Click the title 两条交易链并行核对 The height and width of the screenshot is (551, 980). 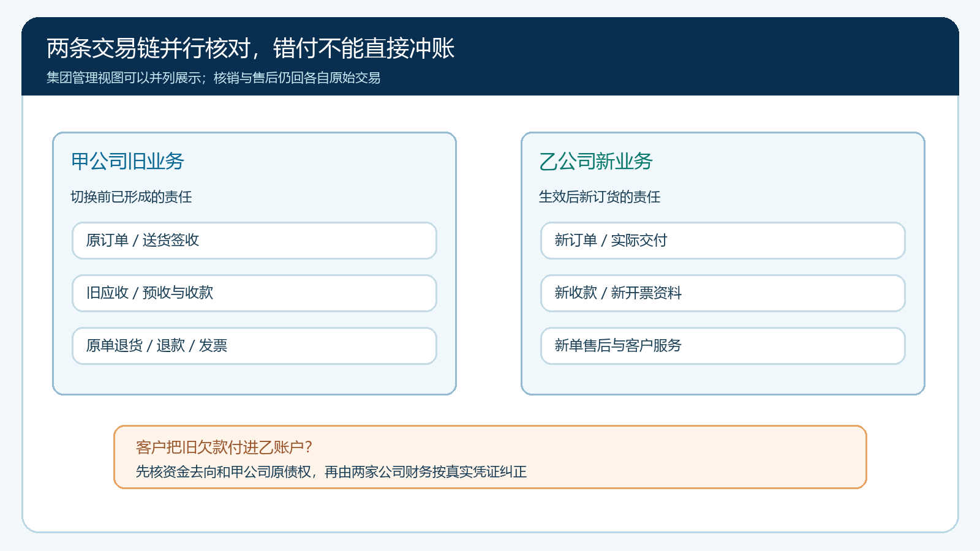click(x=148, y=48)
